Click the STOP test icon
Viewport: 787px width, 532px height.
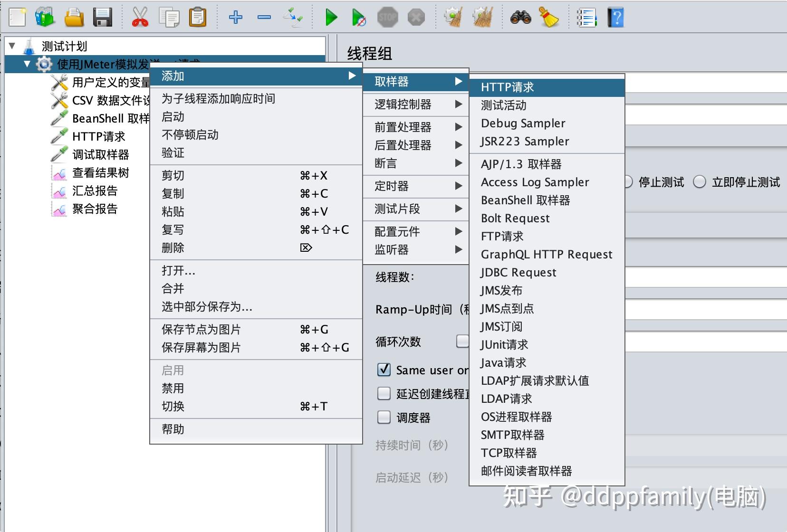388,17
